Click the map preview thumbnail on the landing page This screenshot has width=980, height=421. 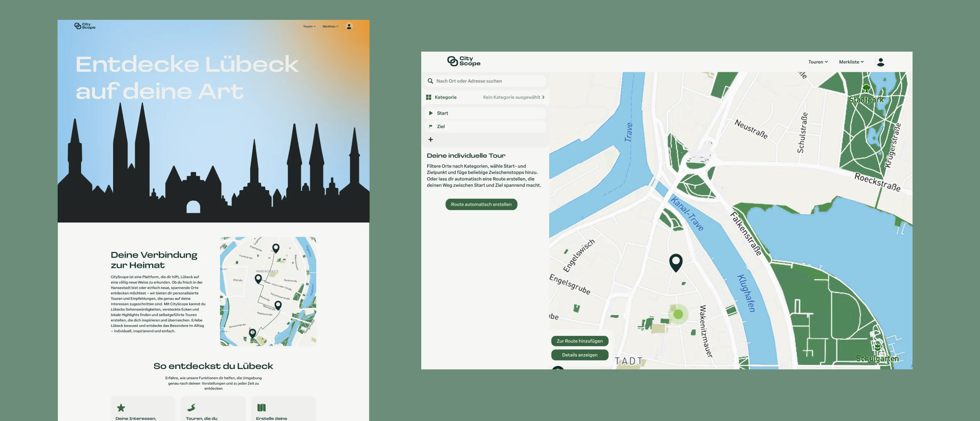tap(268, 292)
